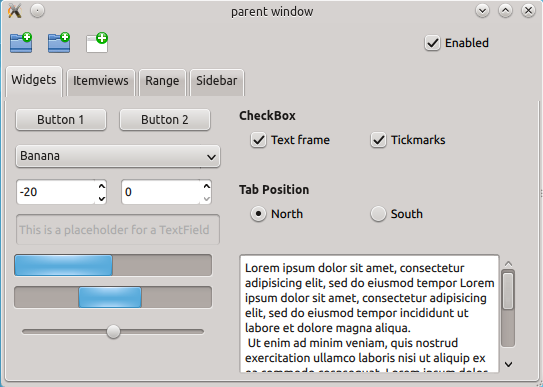Increase the -20 spinbox with up arrow
This screenshot has width=543, height=387.
101,186
